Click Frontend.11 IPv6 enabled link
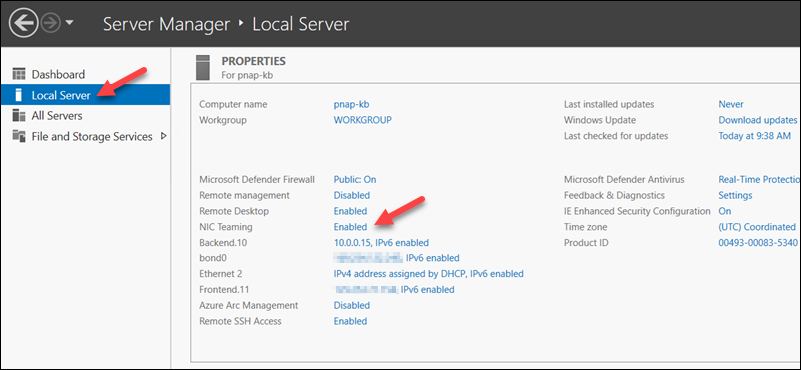This screenshot has width=801, height=370. (394, 290)
